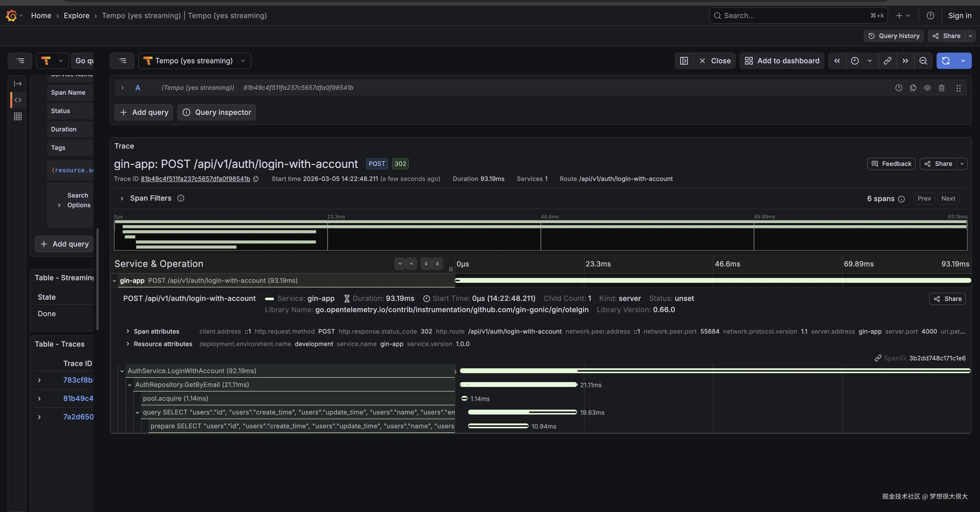Click the refresh query icon button

coord(946,61)
